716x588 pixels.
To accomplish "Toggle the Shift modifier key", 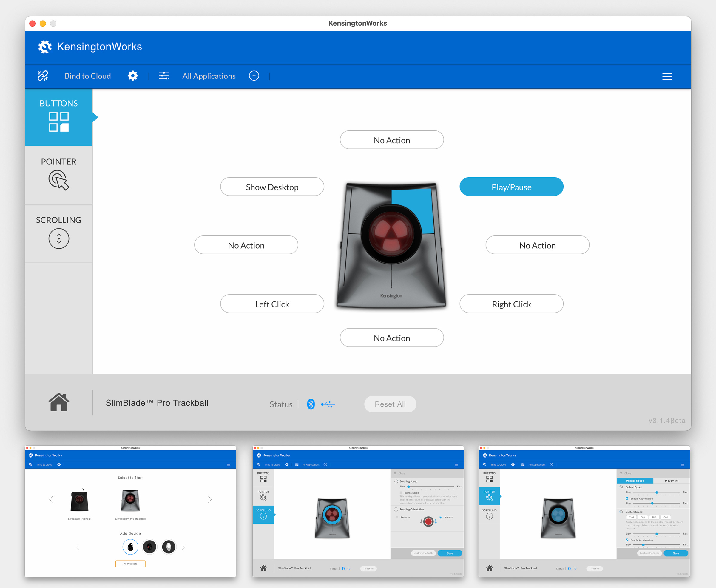I will point(654,517).
